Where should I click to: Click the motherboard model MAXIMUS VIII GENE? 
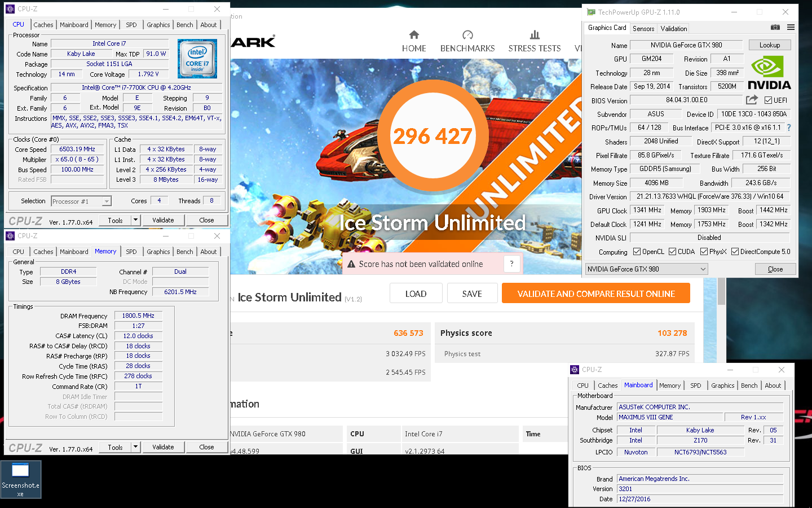(x=670, y=417)
